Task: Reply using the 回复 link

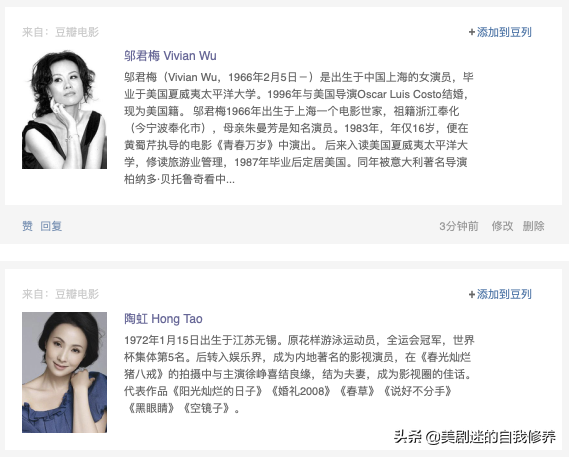Action: pos(51,226)
